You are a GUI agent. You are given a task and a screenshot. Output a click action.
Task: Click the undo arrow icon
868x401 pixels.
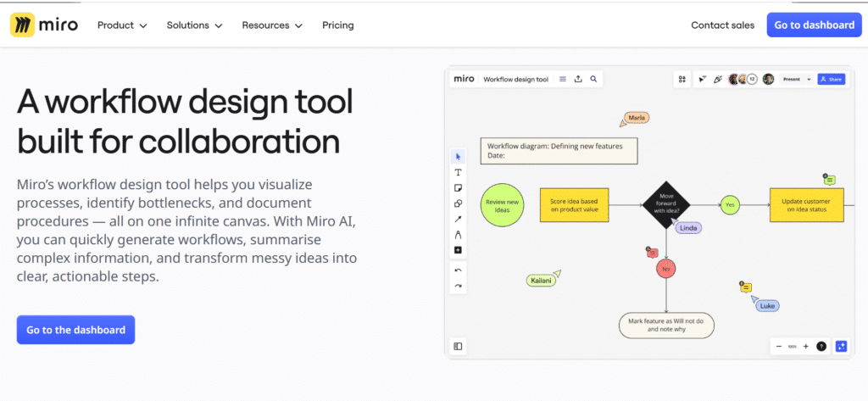point(458,270)
